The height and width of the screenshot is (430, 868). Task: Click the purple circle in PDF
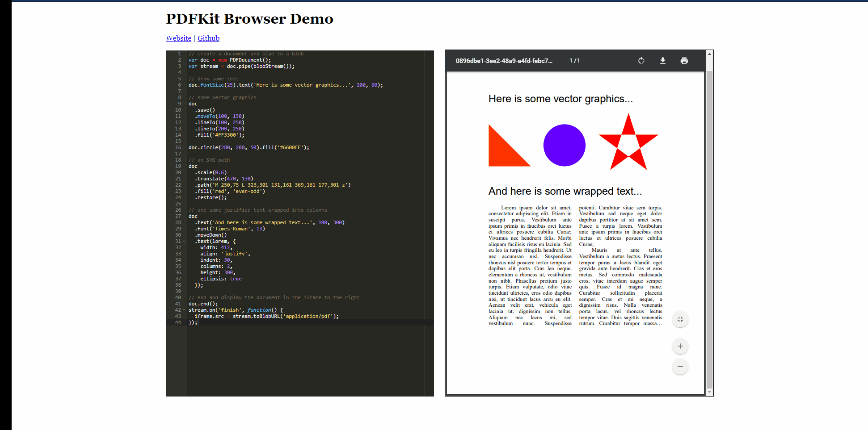click(564, 145)
